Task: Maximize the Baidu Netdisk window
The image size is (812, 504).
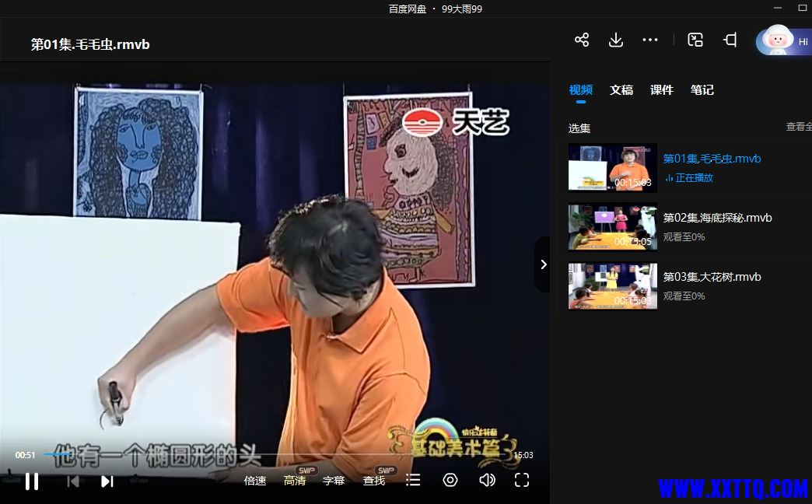Action: [803, 8]
